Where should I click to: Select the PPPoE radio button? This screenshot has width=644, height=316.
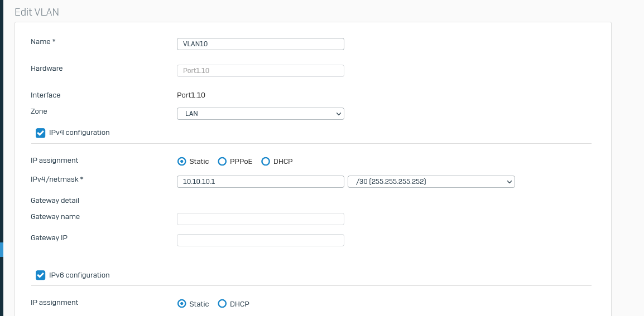coord(222,161)
